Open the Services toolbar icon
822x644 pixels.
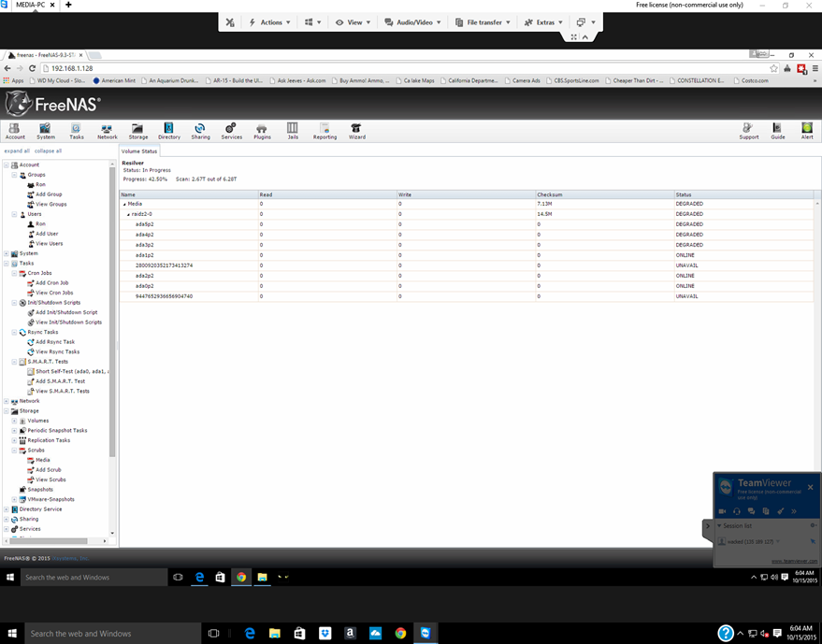coord(231,131)
